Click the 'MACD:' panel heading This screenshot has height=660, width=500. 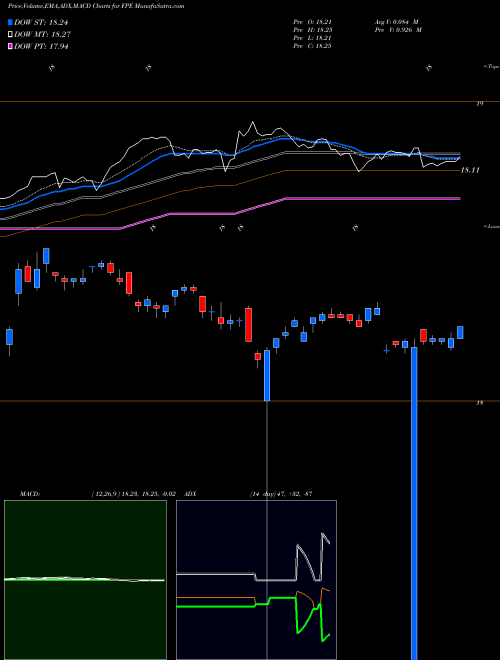[x=30, y=494]
